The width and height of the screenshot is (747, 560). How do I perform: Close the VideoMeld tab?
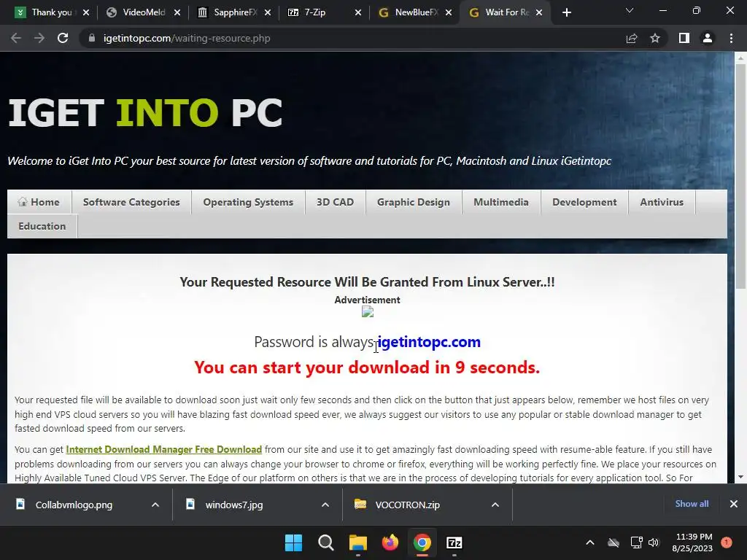tap(177, 12)
